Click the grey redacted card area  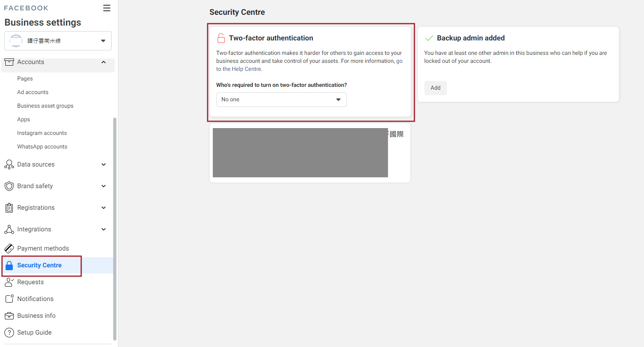(300, 152)
